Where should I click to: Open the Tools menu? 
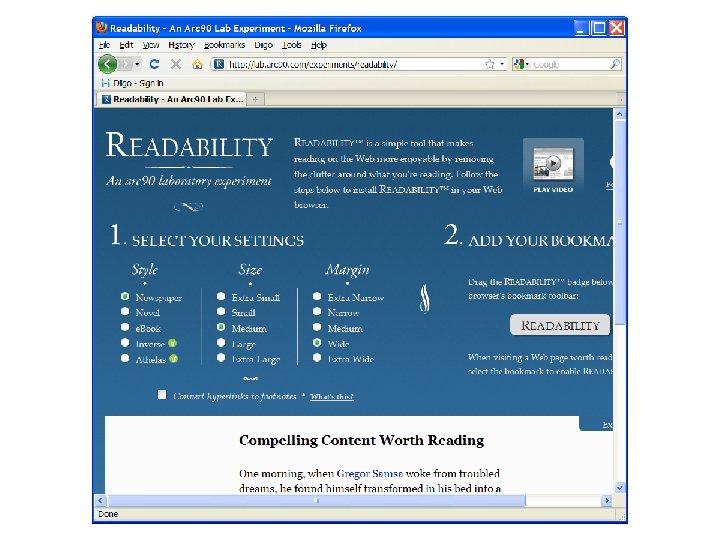pos(292,45)
